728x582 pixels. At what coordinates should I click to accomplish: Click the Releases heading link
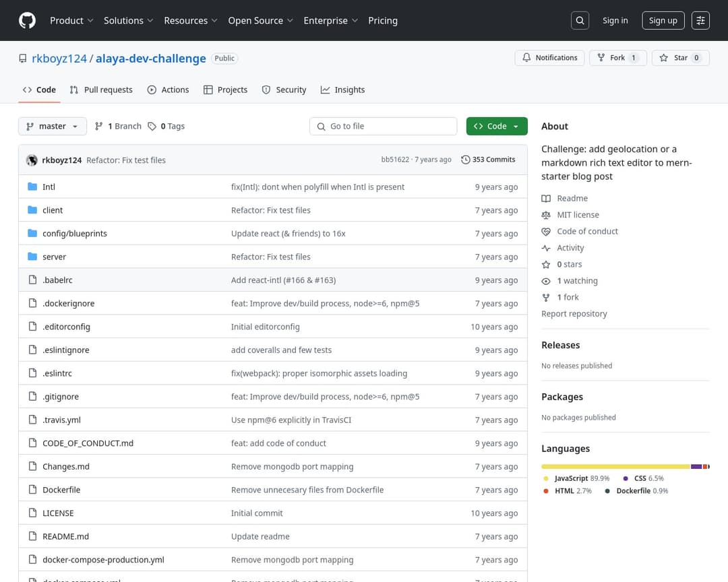(x=560, y=345)
